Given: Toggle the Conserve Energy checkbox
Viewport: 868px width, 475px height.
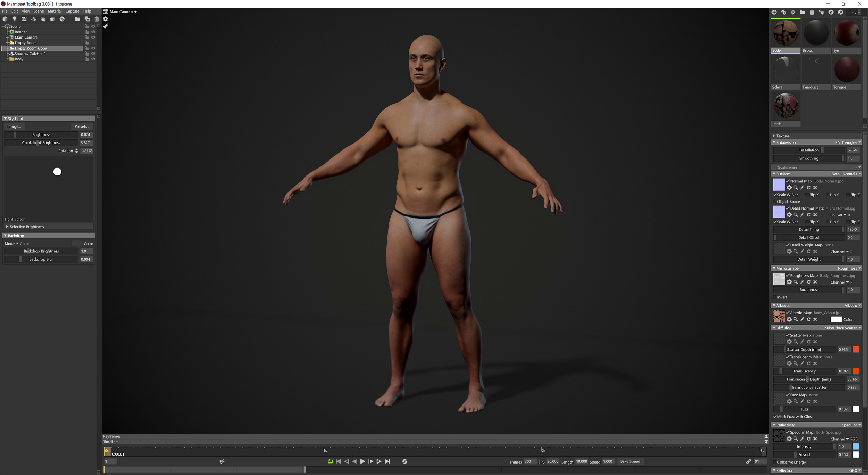Looking at the screenshot, I should [x=775, y=462].
